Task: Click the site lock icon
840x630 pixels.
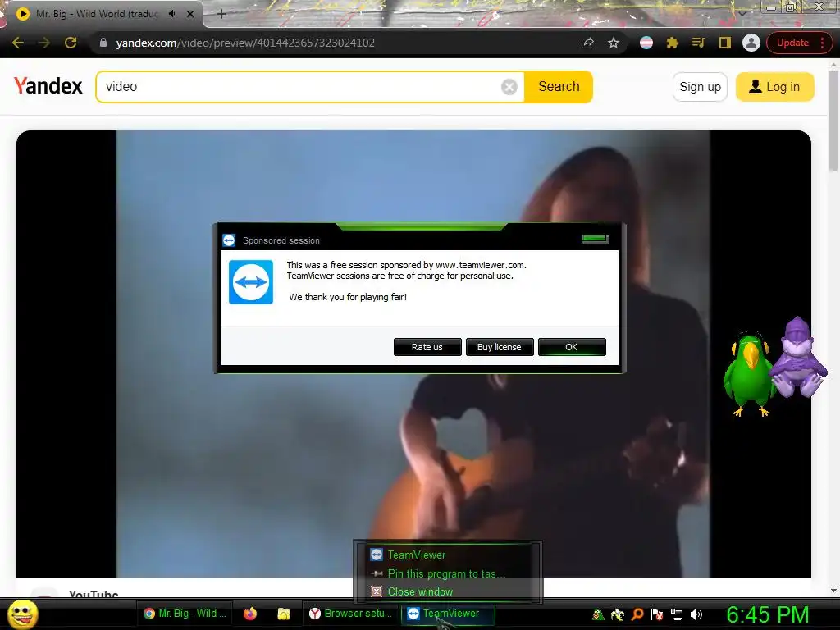Action: tap(103, 43)
